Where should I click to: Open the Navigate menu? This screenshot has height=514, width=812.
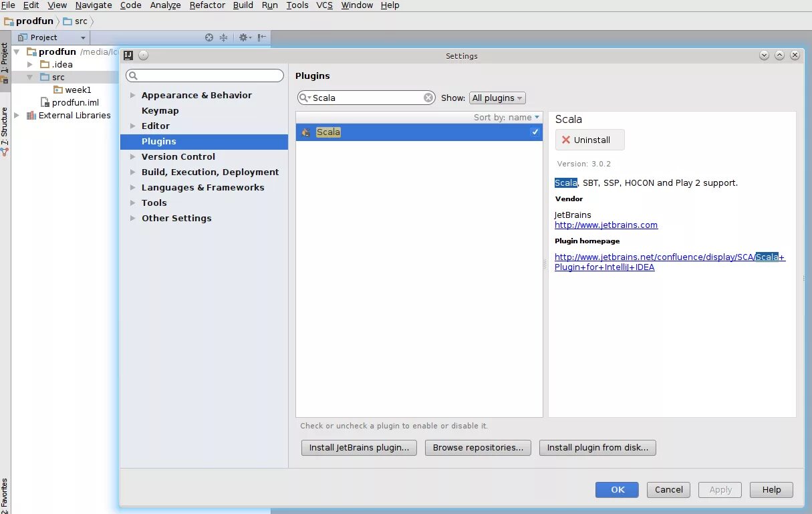point(94,5)
